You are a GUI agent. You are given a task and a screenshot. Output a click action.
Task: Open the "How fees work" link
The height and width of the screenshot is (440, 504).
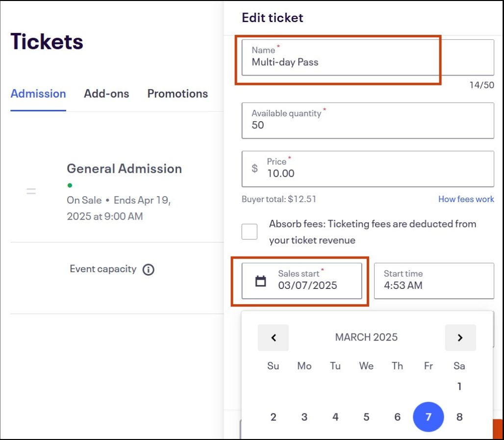[466, 199]
